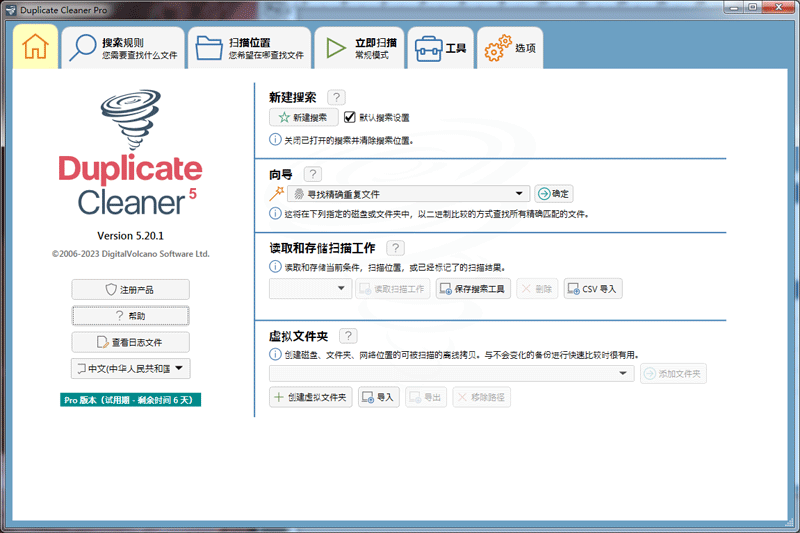
Task: Expand the 寻找精确重复文件 wizard dropdown
Action: click(408, 194)
